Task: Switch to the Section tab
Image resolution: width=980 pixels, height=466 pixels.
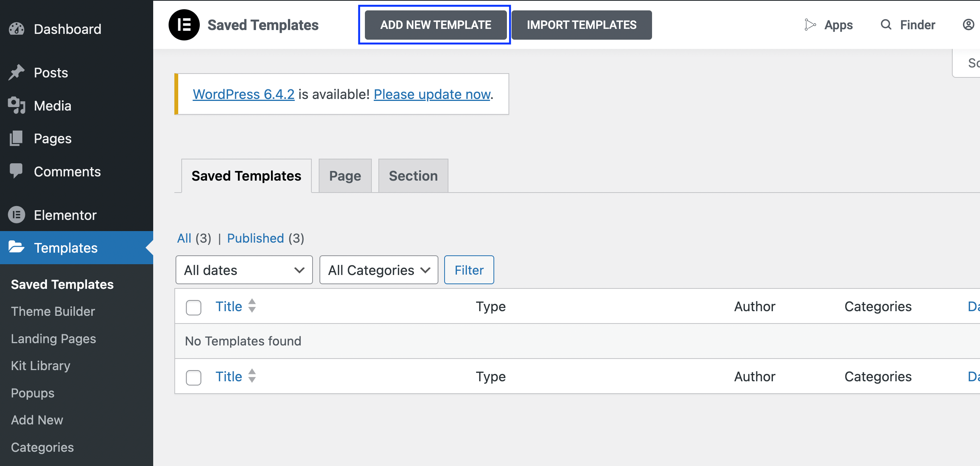Action: 413,176
